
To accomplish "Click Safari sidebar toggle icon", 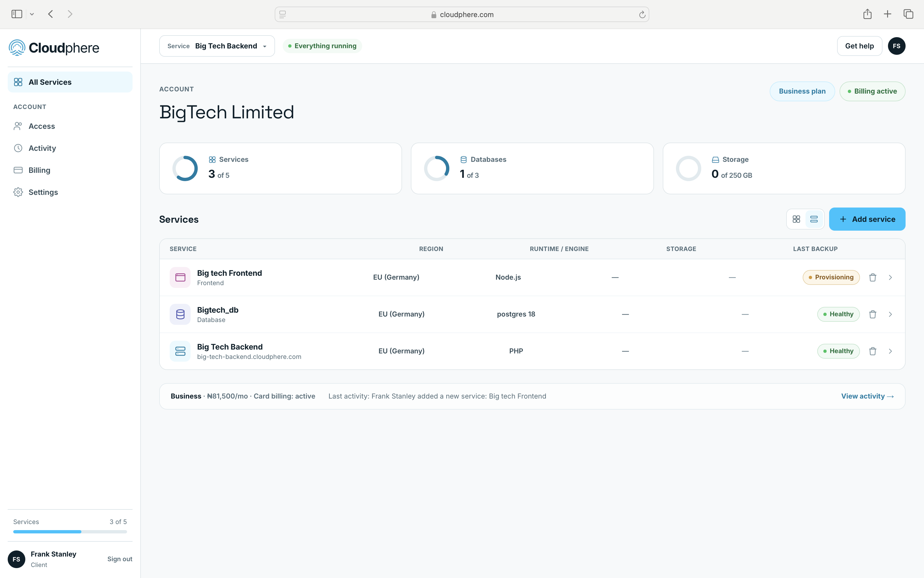I will pyautogui.click(x=17, y=14).
